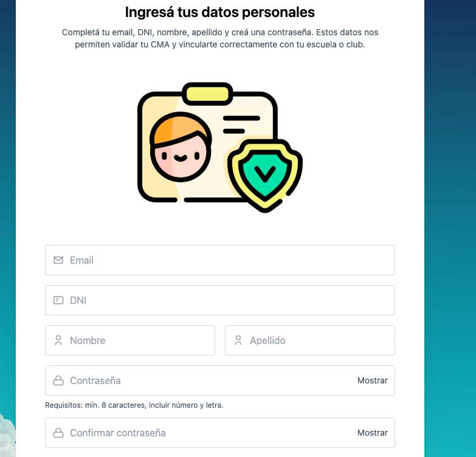Click the lock icon in Contraseña field
The height and width of the screenshot is (457, 476).
pyautogui.click(x=58, y=380)
